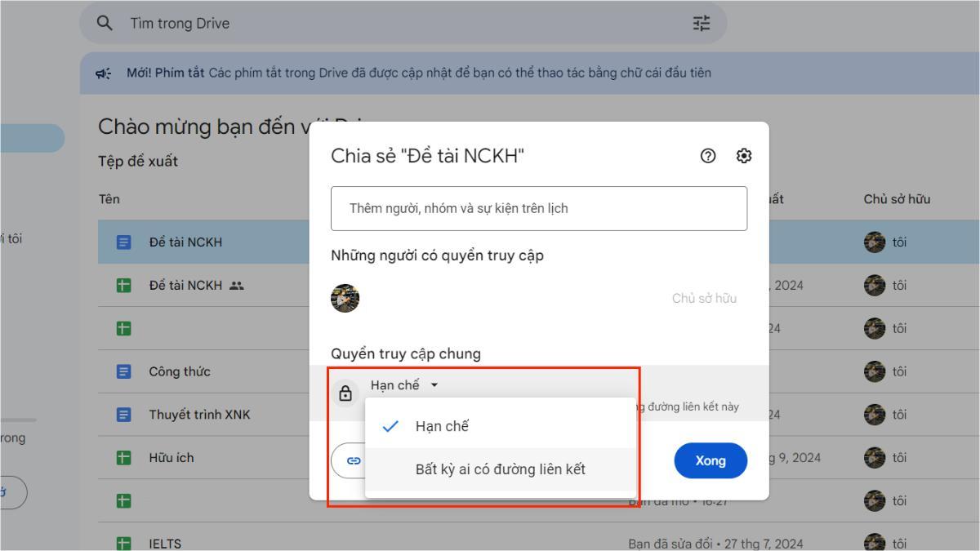Click the Docs icon beside Công thức

(x=124, y=371)
